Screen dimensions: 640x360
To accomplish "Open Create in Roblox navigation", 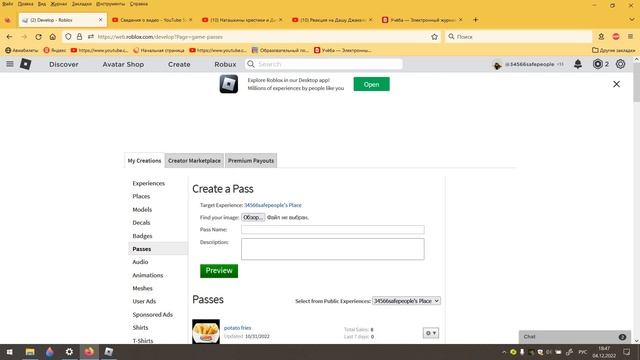I will (x=179, y=64).
